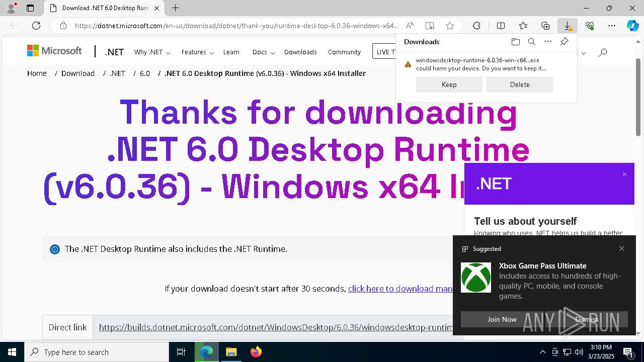Open the Downloads nav item
This screenshot has width=644, height=362.
point(300,52)
